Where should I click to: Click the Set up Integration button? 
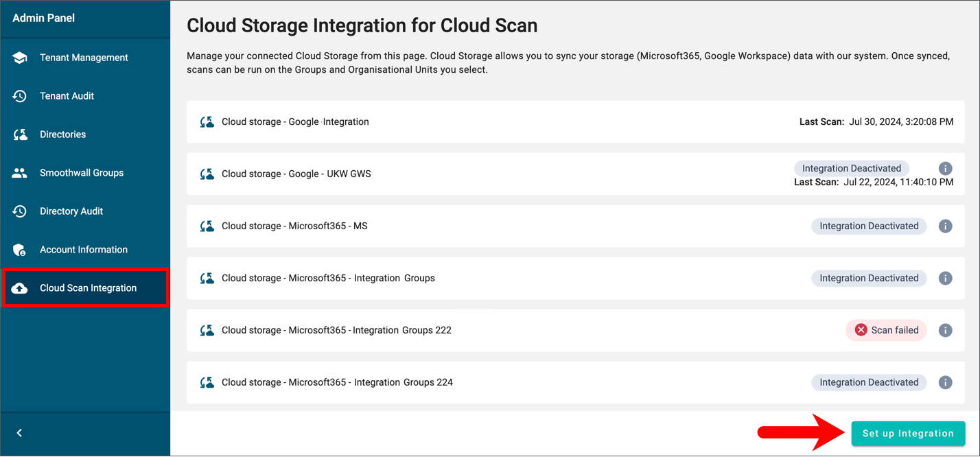908,434
